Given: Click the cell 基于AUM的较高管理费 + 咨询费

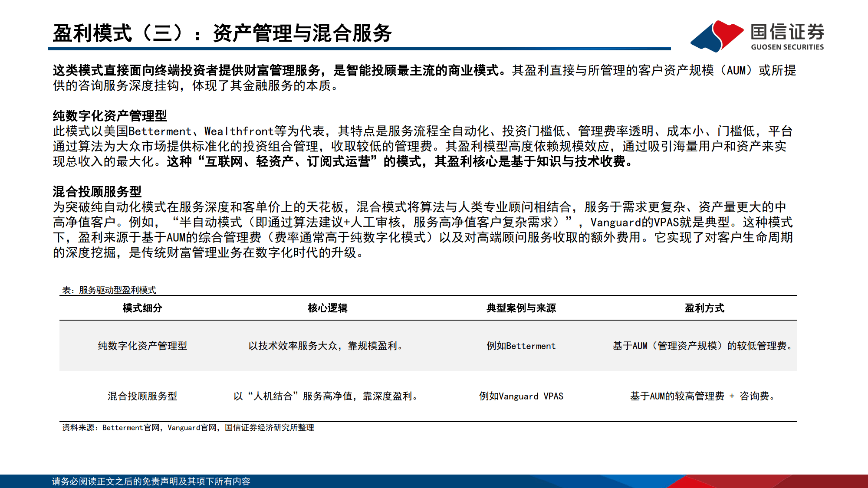Looking at the screenshot, I should [702, 396].
